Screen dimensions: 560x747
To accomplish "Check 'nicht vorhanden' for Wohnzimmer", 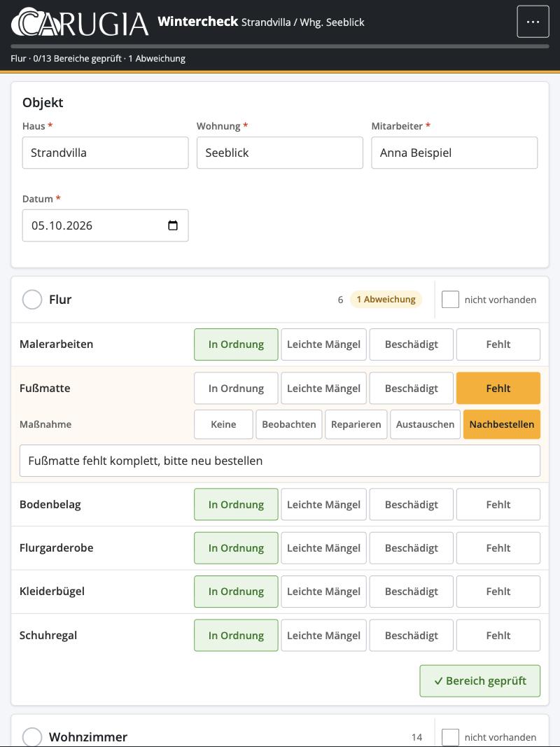I will pos(451,737).
